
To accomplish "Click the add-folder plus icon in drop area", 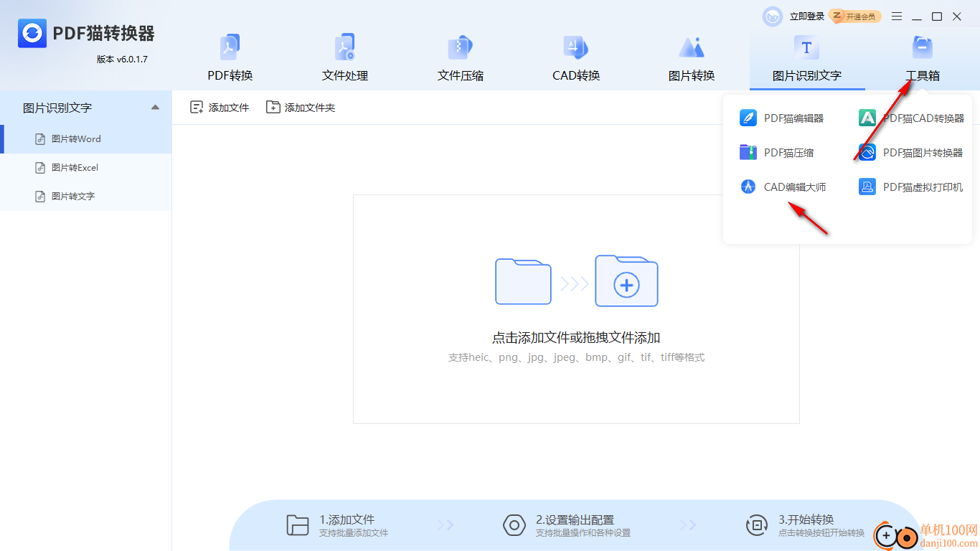I will tap(626, 281).
